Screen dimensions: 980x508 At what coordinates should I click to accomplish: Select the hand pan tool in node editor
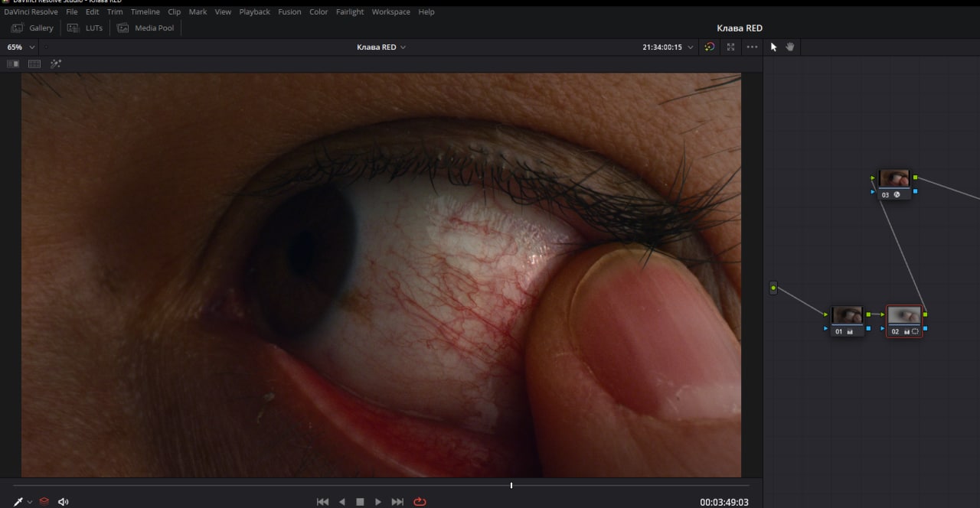[790, 47]
